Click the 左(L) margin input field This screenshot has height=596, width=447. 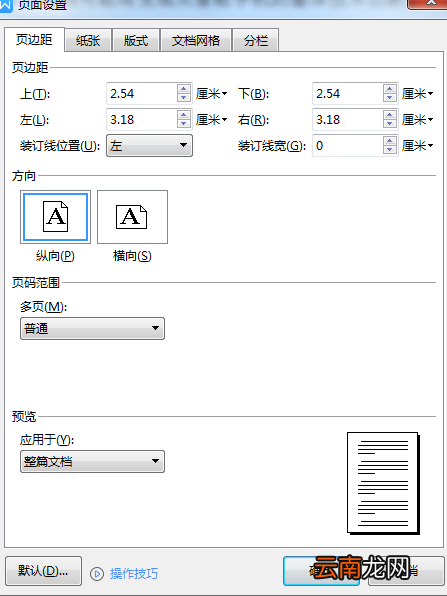[x=141, y=120]
